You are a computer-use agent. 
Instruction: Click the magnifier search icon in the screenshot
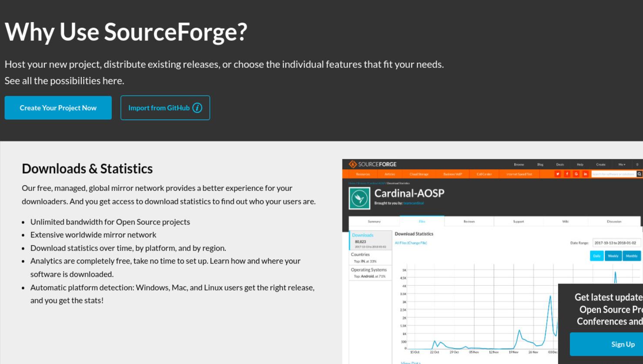pos(640,174)
